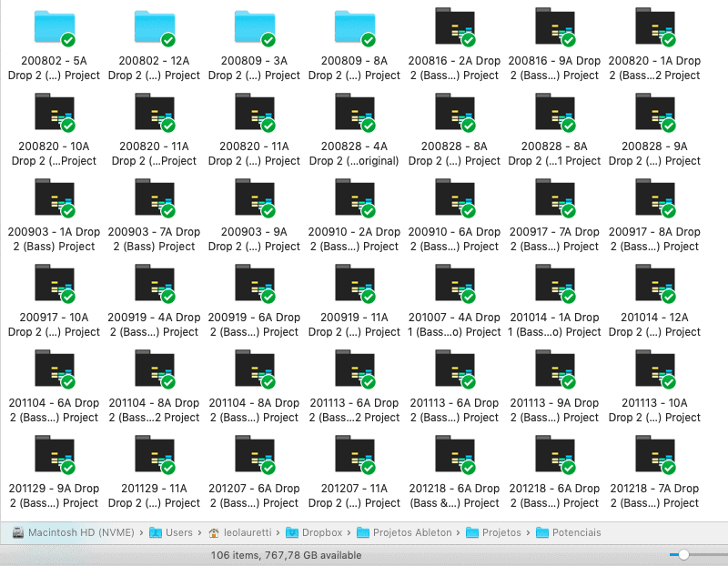The width and height of the screenshot is (728, 566).
Task: Click the 200816 - 2A Ableton project icon
Action: pyautogui.click(x=454, y=26)
